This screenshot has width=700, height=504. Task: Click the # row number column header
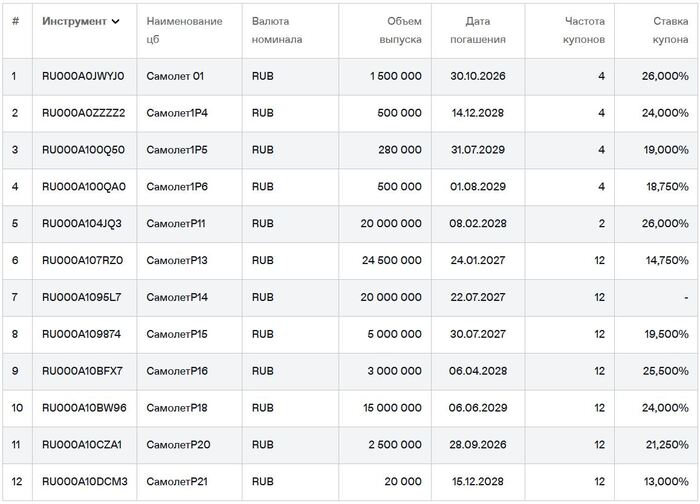click(x=15, y=21)
